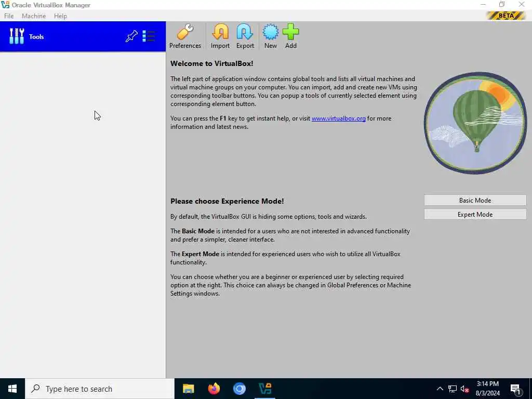The image size is (532, 399).
Task: Click the 'Welcome to VirtualBox!' heading
Action: pyautogui.click(x=212, y=63)
